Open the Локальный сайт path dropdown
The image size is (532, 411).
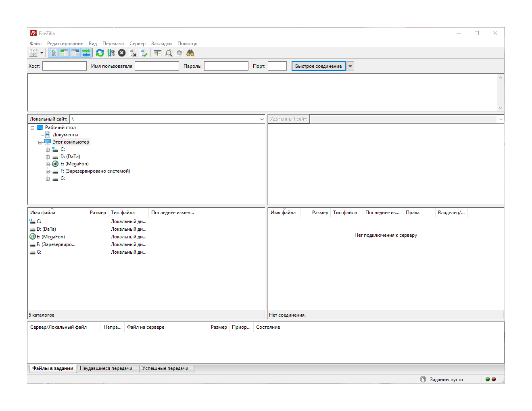[262, 119]
